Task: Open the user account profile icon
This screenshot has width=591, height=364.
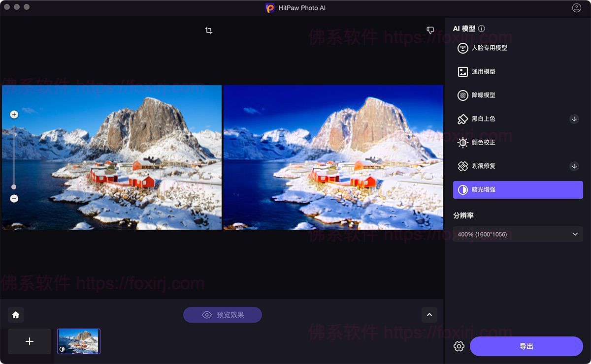Action: [576, 8]
